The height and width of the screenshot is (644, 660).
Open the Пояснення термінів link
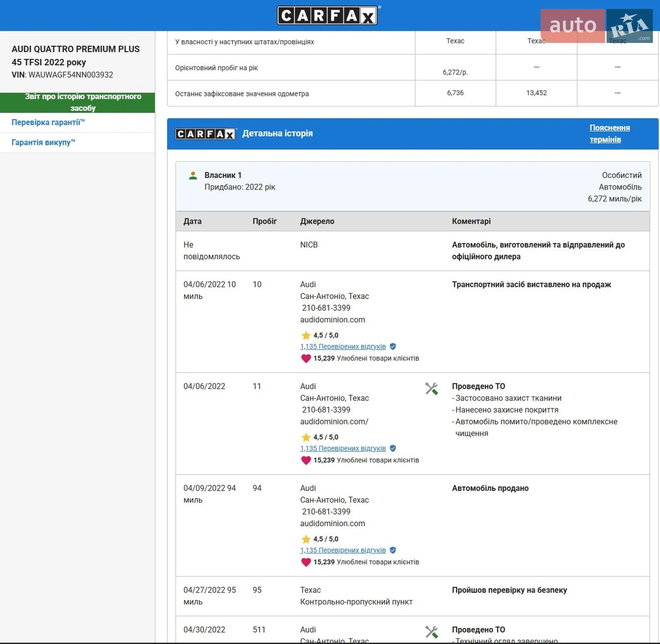click(609, 133)
